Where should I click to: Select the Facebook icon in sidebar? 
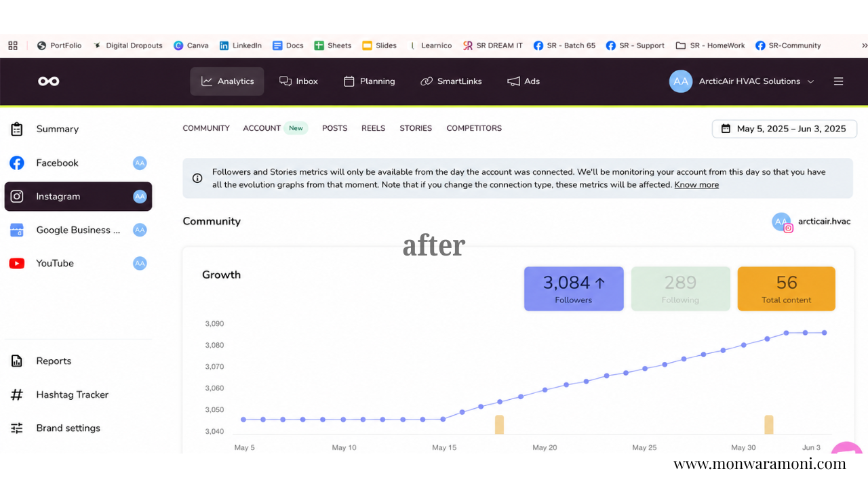pos(17,163)
